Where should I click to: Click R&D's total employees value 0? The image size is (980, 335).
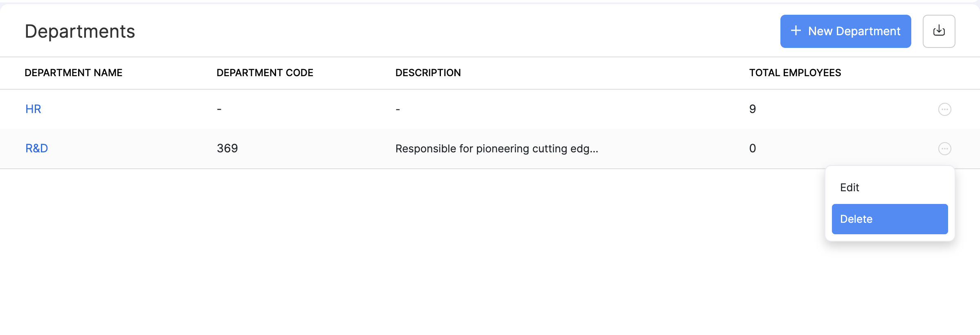[x=752, y=148]
